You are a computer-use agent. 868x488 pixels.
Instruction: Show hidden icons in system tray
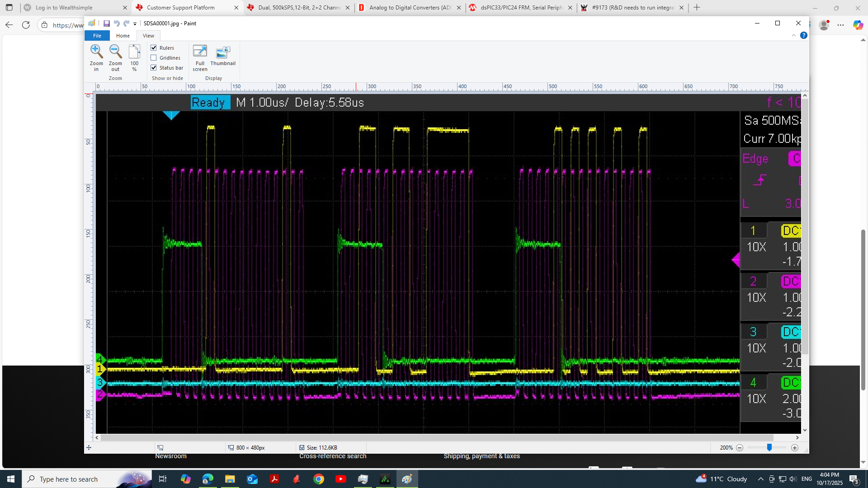click(760, 479)
